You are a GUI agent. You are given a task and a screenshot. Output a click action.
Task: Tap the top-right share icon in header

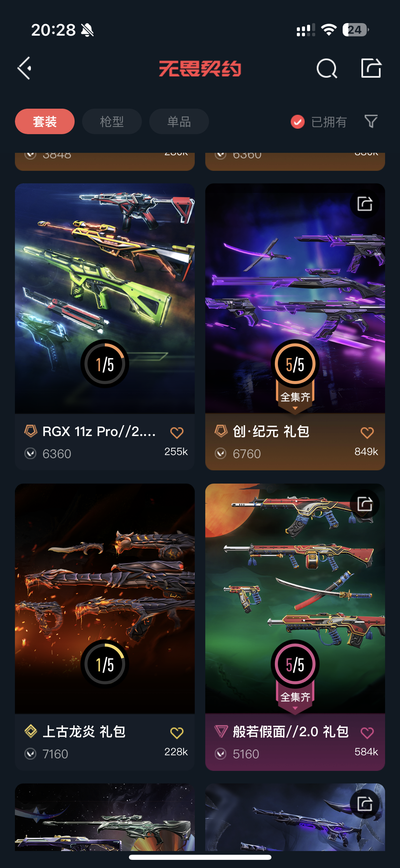(x=371, y=68)
